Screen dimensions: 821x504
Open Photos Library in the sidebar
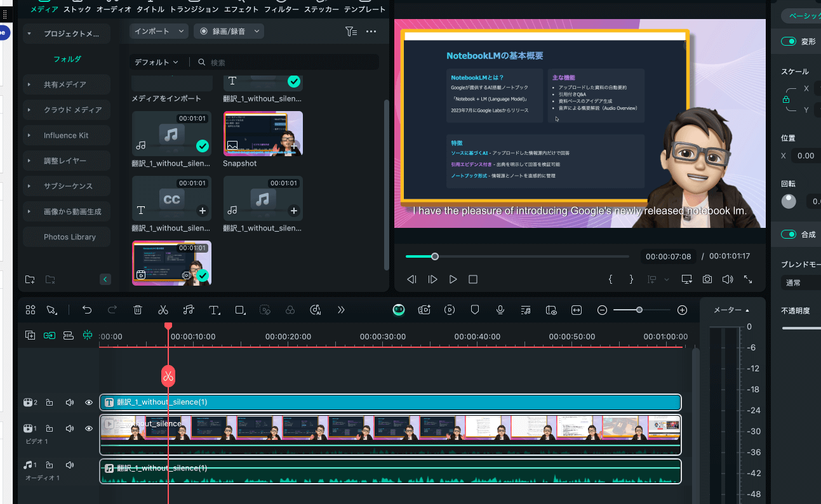(x=69, y=237)
